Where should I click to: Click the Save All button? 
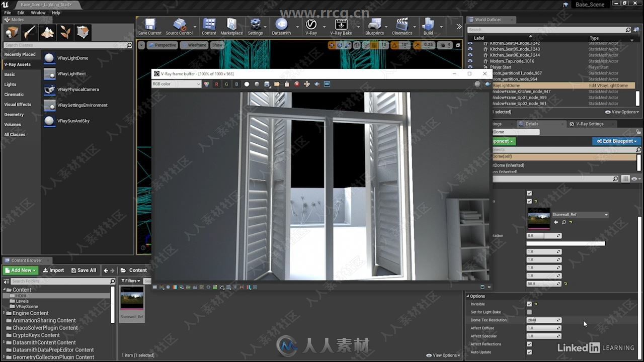84,270
